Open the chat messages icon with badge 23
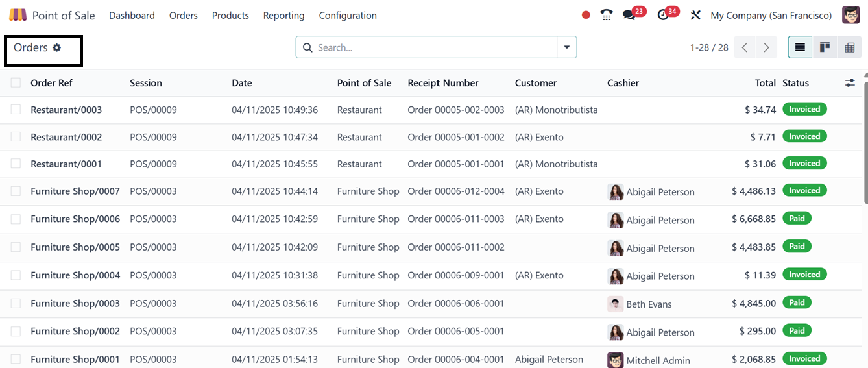 coord(629,15)
